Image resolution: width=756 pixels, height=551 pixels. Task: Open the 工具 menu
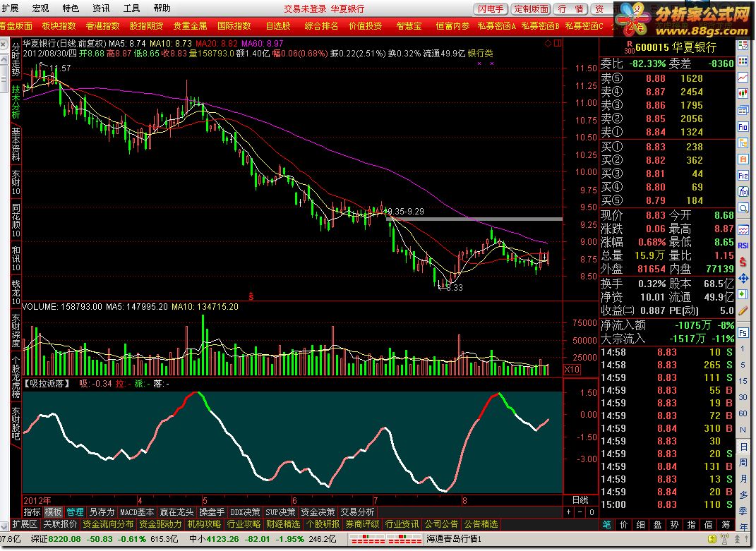pos(131,8)
